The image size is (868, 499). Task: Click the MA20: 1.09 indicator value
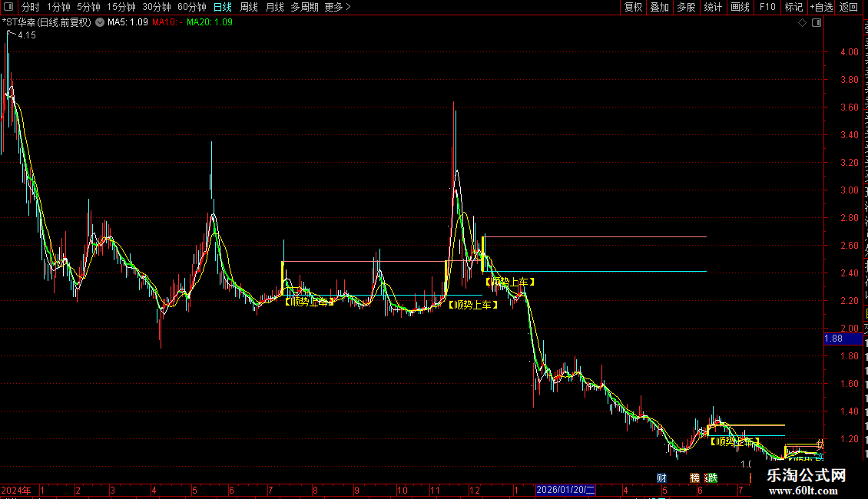click(x=210, y=22)
